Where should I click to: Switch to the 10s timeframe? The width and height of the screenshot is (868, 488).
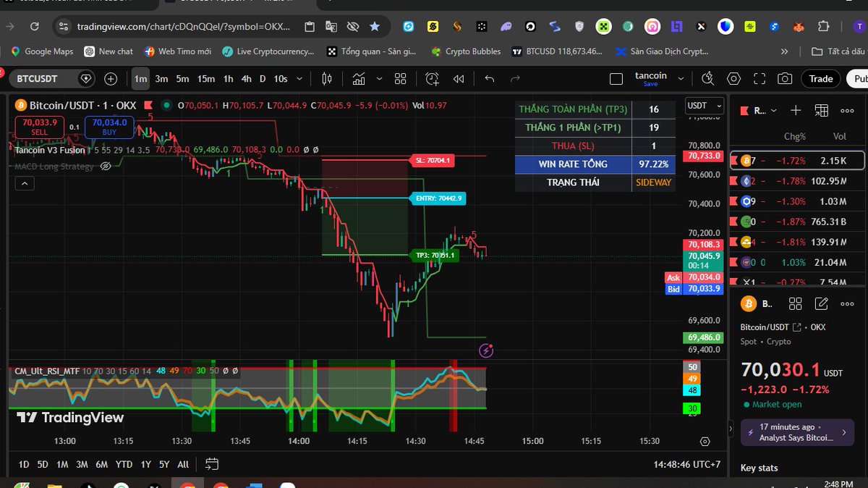pyautogui.click(x=280, y=78)
